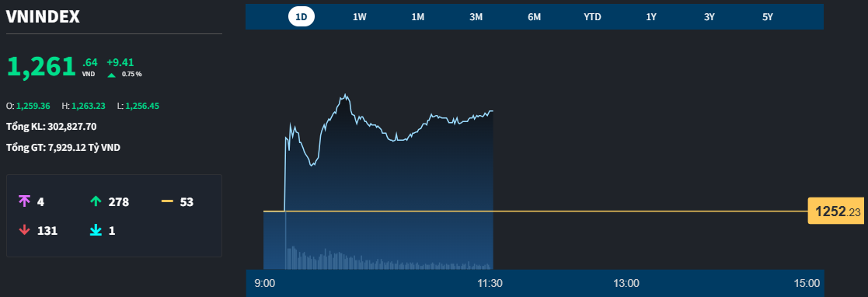Click the green up triangle beside 0.75%
This screenshot has height=297, width=868.
click(x=111, y=75)
